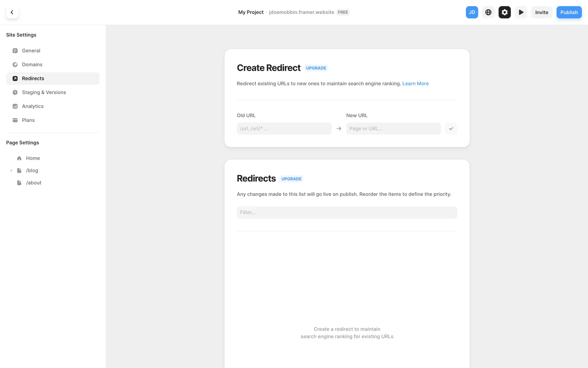Click the Invite button
588x368 pixels.
coord(541,12)
